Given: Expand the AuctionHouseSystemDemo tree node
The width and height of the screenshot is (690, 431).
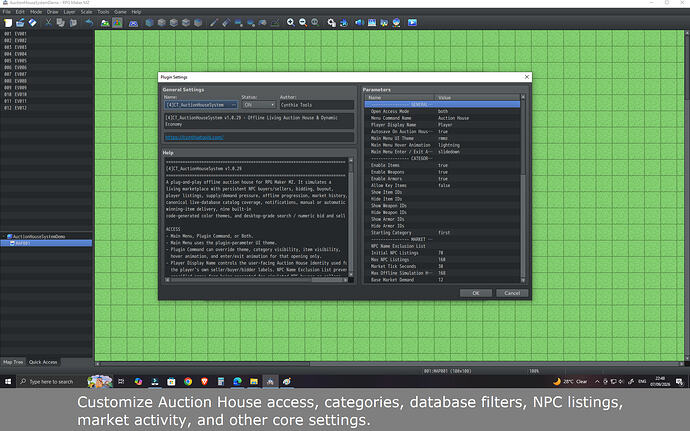Looking at the screenshot, I should (x=4, y=236).
